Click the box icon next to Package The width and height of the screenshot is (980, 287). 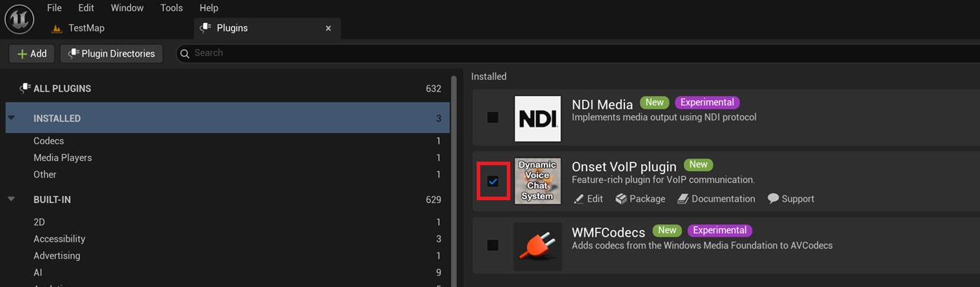pyautogui.click(x=621, y=199)
